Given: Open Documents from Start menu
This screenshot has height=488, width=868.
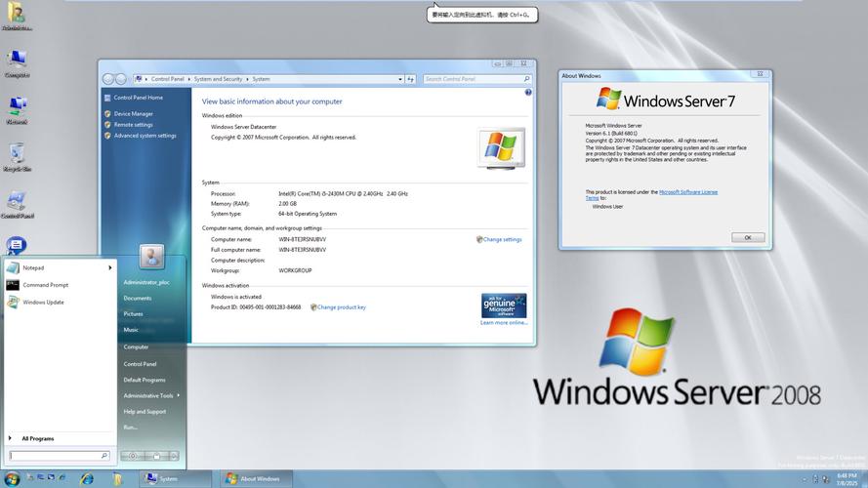Looking at the screenshot, I should coord(138,299).
